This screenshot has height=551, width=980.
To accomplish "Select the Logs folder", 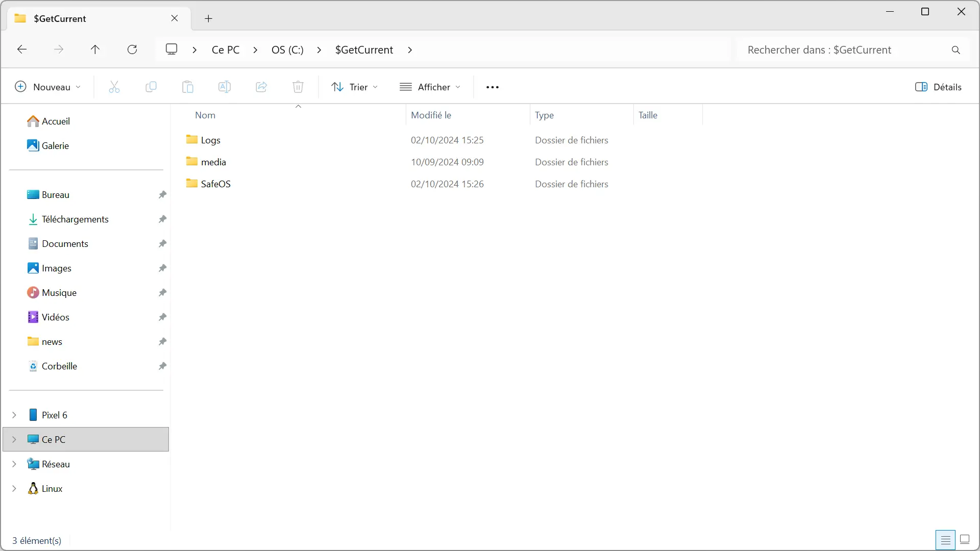I will pos(210,140).
